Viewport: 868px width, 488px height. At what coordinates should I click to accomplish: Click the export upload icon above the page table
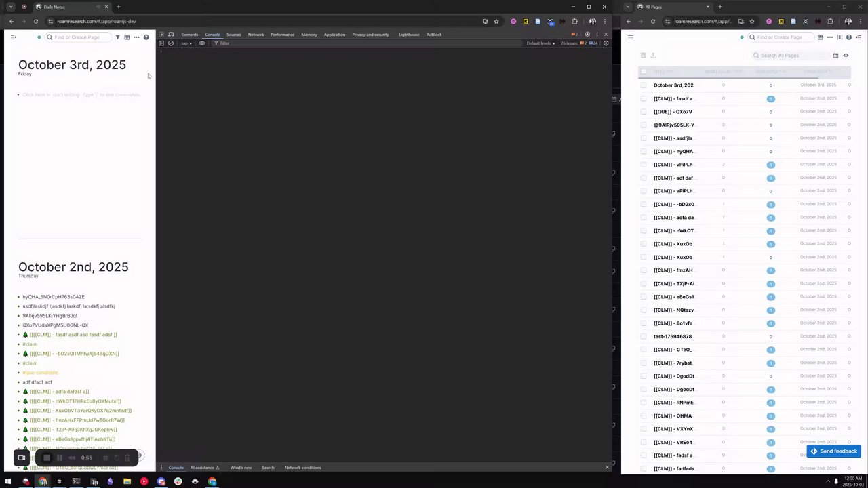tap(653, 56)
